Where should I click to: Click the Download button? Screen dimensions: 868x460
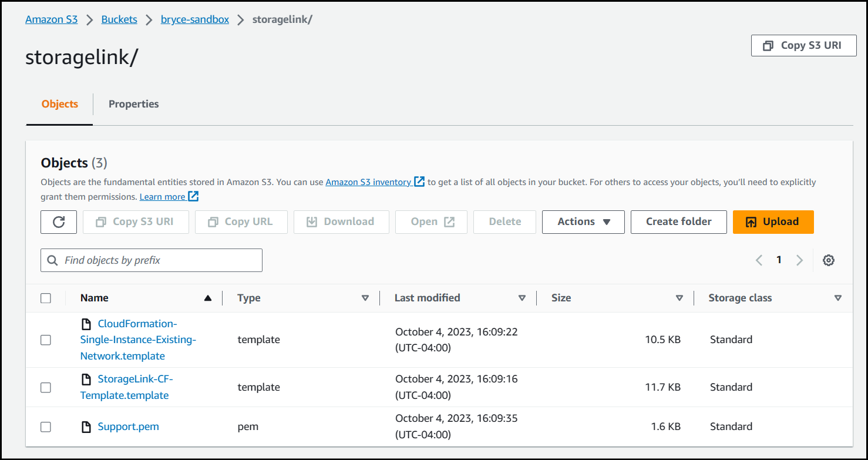tap(341, 222)
